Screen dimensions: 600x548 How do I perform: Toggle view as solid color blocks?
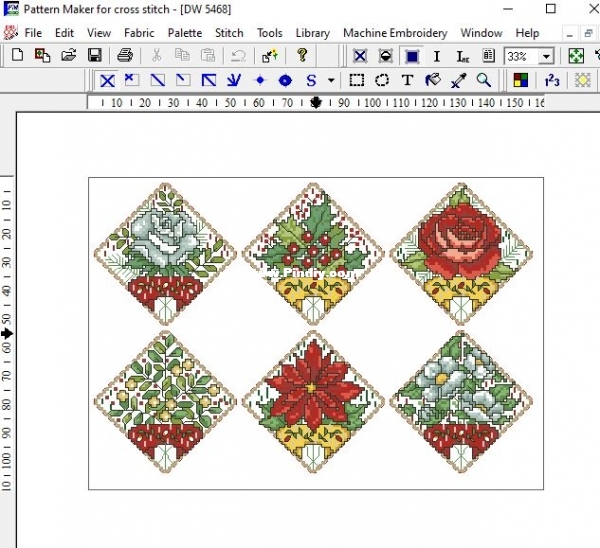click(411, 56)
